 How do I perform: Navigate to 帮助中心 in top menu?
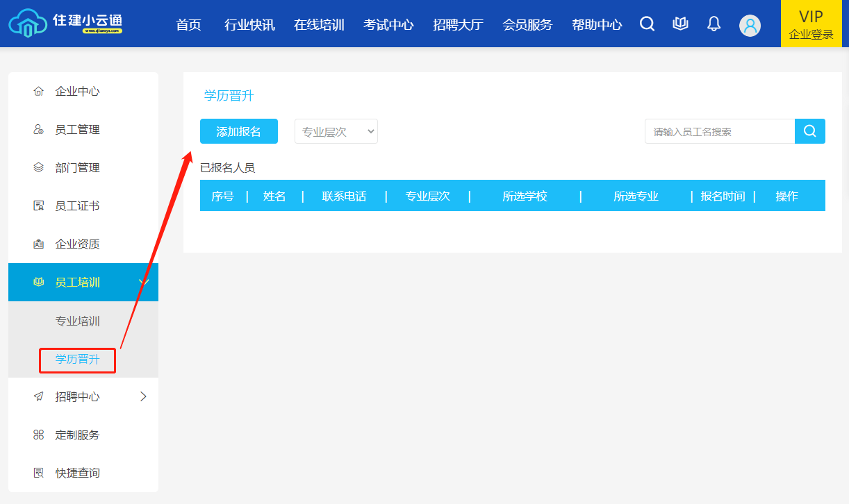click(597, 25)
